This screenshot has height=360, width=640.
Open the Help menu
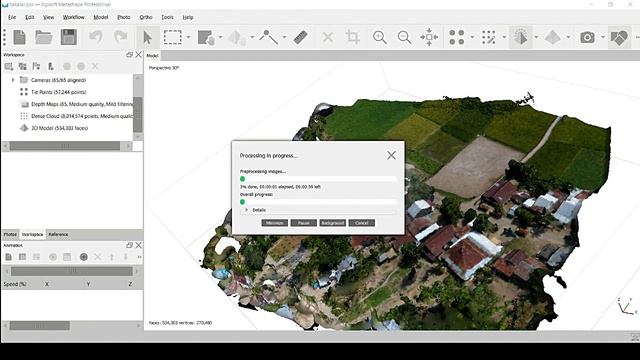click(187, 17)
